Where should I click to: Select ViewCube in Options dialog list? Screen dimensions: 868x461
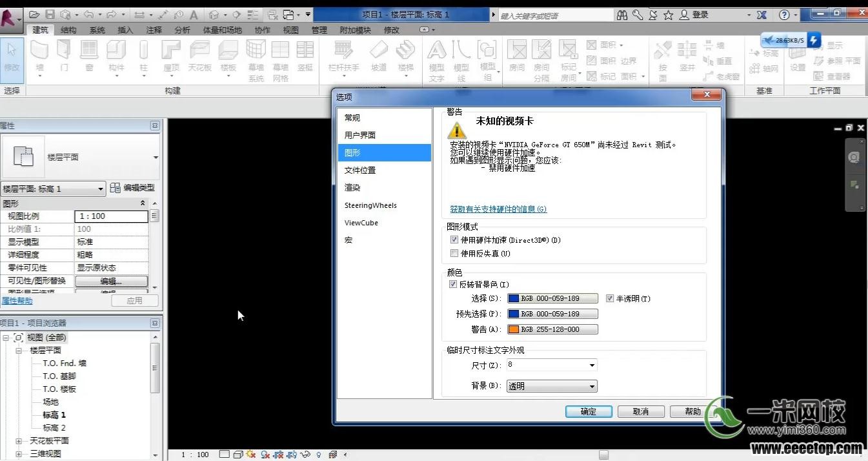point(384,223)
